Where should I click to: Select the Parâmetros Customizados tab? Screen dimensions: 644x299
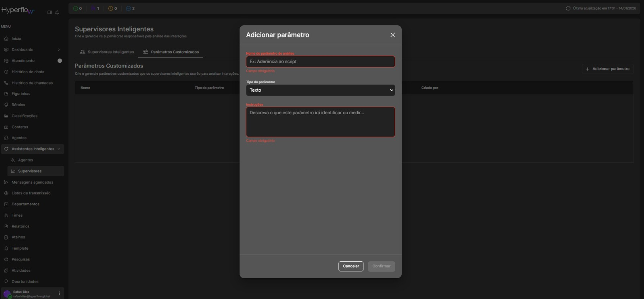(x=171, y=52)
